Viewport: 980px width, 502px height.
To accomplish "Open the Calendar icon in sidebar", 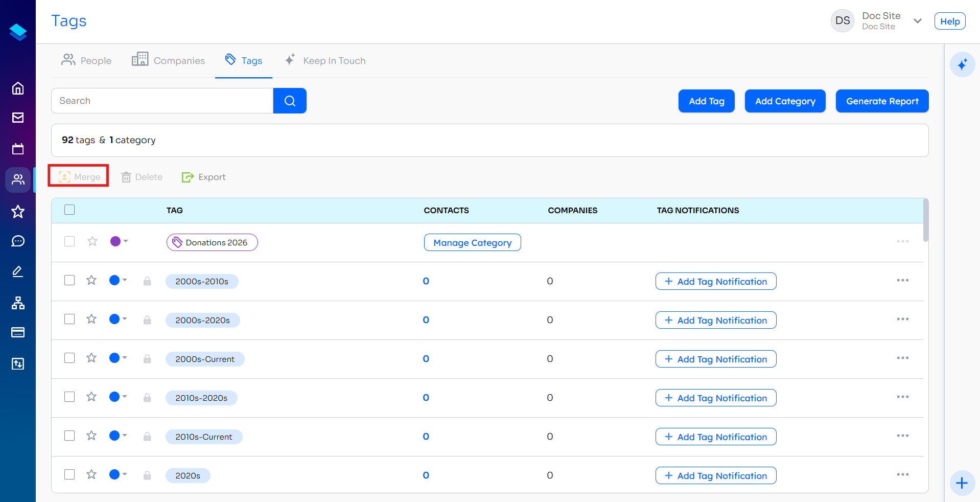I will pos(18,149).
